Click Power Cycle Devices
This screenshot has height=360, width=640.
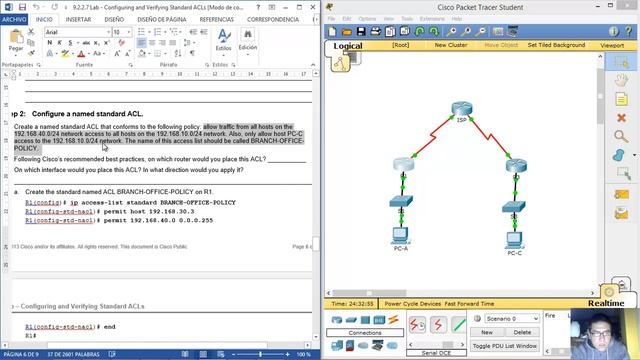click(412, 304)
